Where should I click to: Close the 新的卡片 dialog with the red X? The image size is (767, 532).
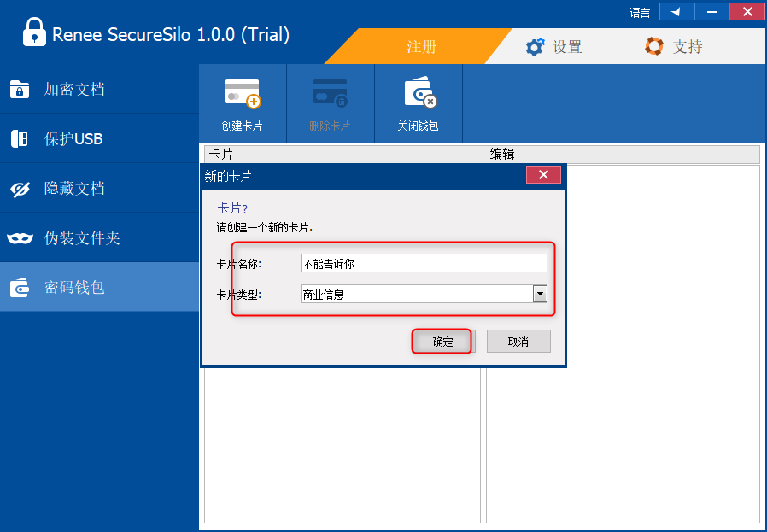[543, 176]
